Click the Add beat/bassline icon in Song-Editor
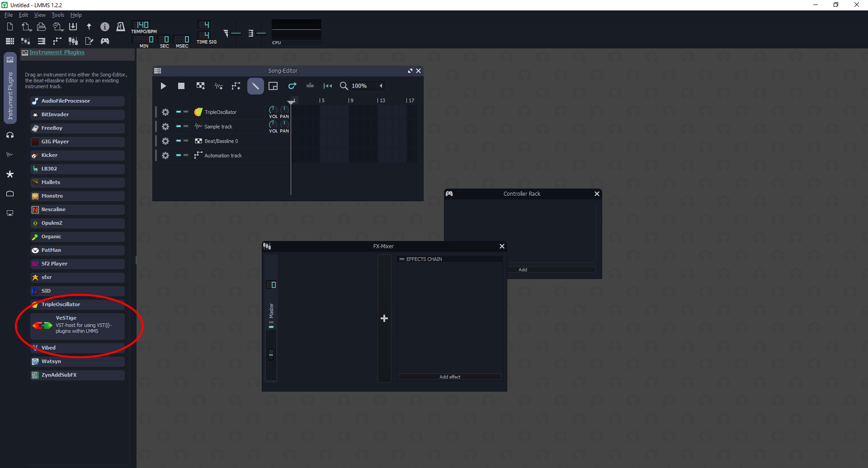This screenshot has height=468, width=868. tap(200, 86)
